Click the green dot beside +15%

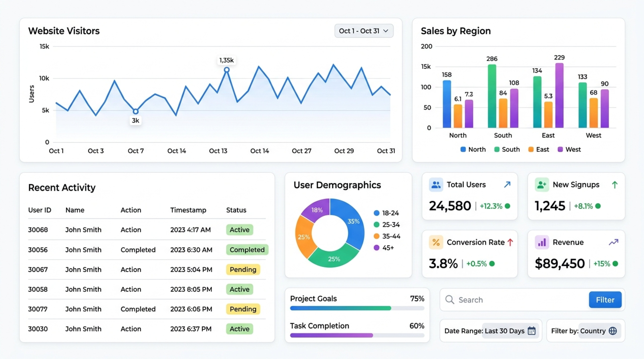coord(615,264)
